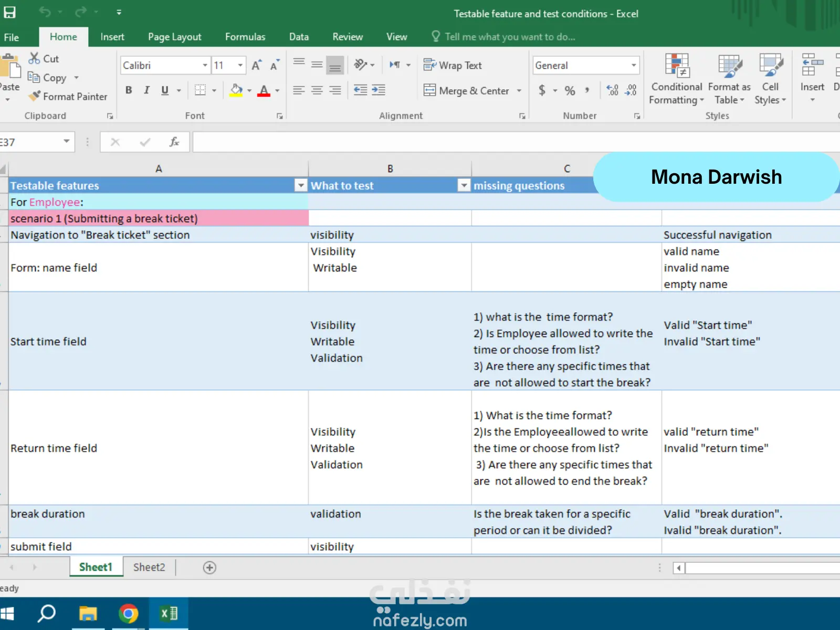Apply the yellow fill color
This screenshot has height=630, width=840.
(x=236, y=90)
